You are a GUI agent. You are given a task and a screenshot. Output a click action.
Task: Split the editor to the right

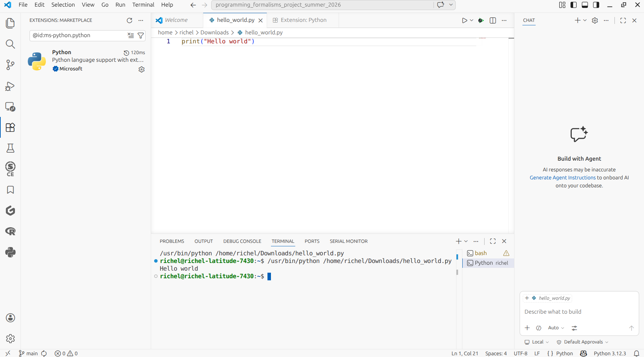493,20
